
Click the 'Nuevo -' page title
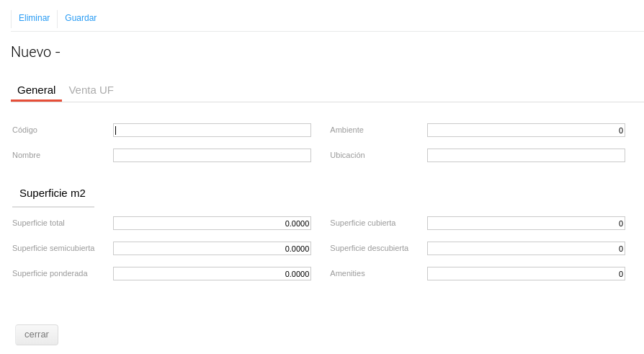tap(35, 52)
